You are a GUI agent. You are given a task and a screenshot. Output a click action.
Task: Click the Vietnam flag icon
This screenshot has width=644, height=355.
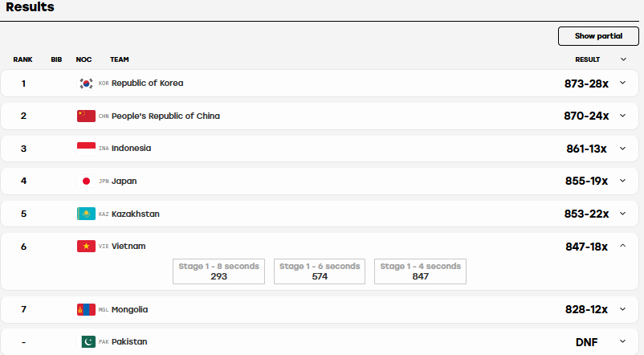[86, 246]
